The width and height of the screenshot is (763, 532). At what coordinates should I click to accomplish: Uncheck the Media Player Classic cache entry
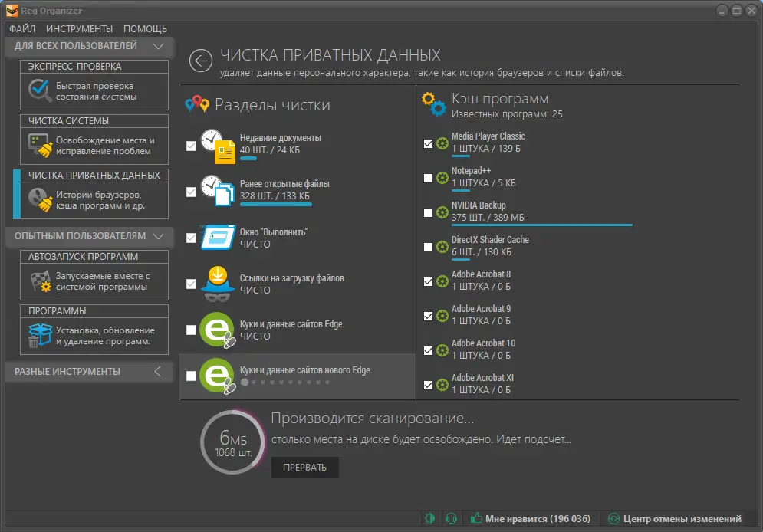pyautogui.click(x=427, y=143)
